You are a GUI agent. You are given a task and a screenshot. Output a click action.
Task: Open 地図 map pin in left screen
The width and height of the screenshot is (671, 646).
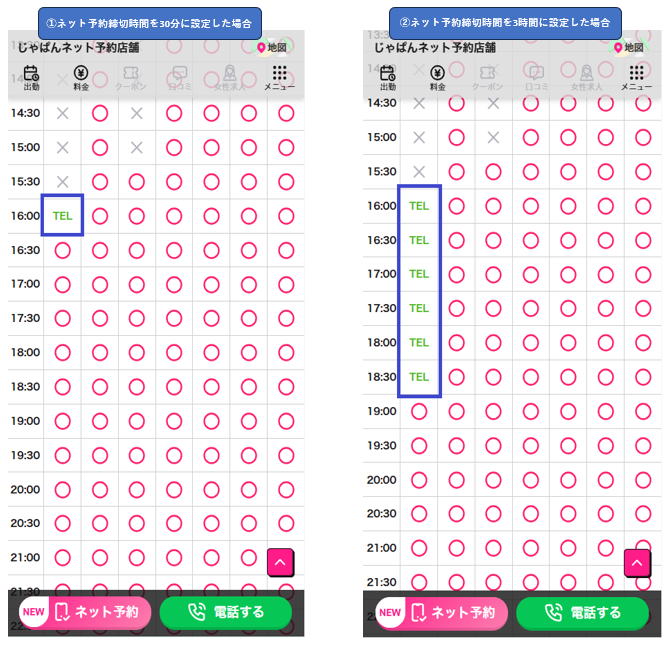[272, 47]
